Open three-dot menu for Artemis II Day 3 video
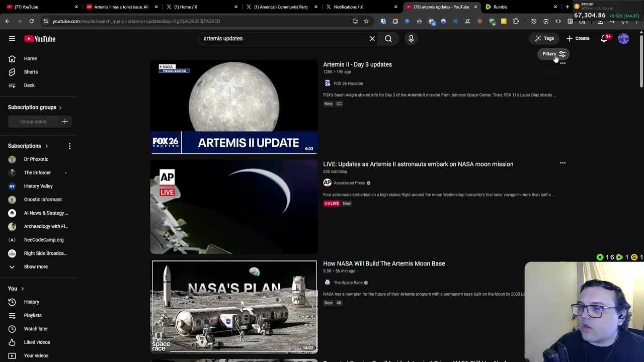 click(562, 64)
